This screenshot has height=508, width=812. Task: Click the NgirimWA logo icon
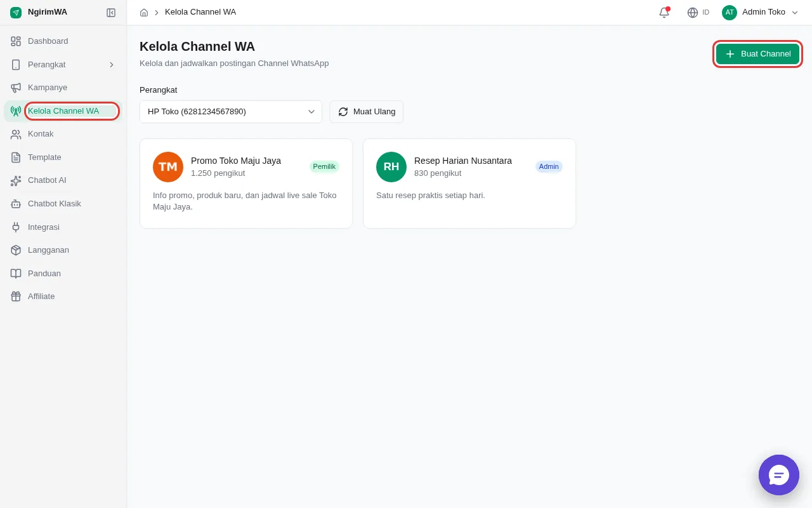point(16,12)
